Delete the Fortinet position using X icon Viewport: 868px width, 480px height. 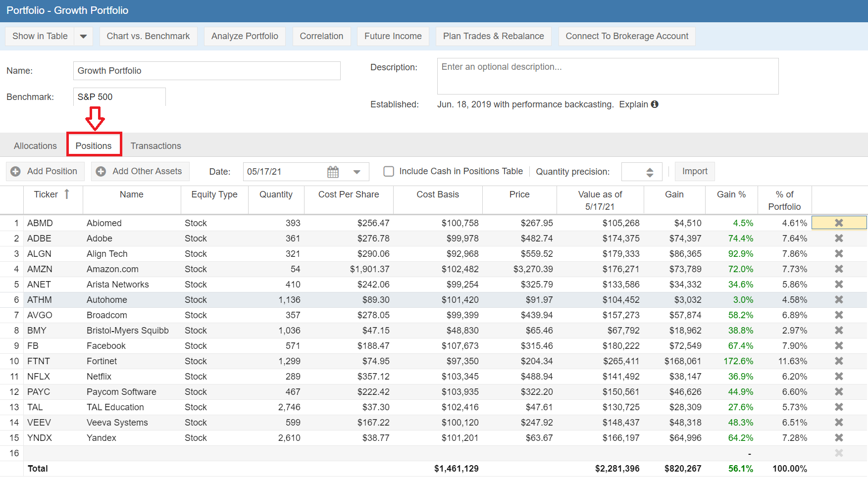coord(839,361)
